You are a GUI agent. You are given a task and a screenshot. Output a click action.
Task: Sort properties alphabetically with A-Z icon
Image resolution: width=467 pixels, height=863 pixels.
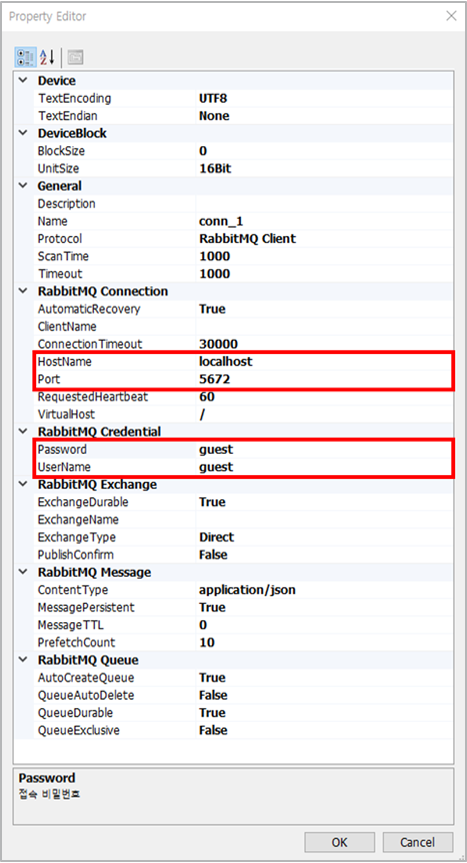47,57
